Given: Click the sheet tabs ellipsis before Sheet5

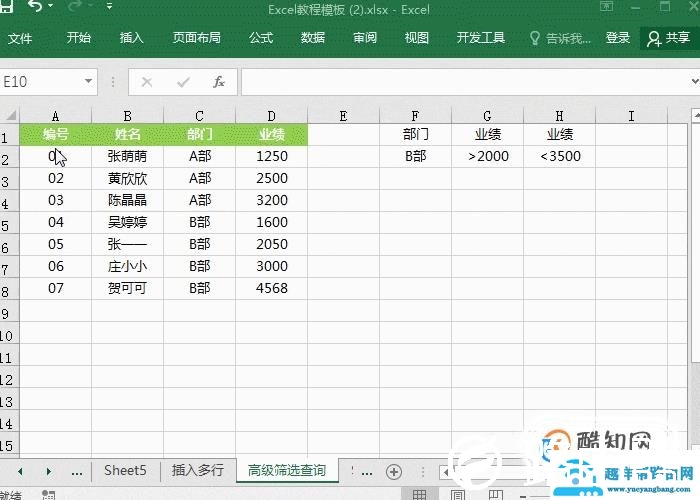Looking at the screenshot, I should coord(76,472).
